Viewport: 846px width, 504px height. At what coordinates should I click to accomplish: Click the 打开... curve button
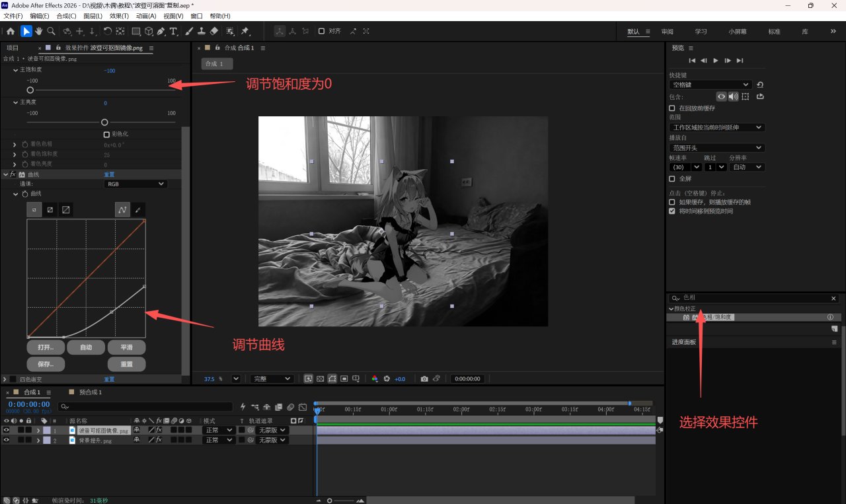coord(46,347)
